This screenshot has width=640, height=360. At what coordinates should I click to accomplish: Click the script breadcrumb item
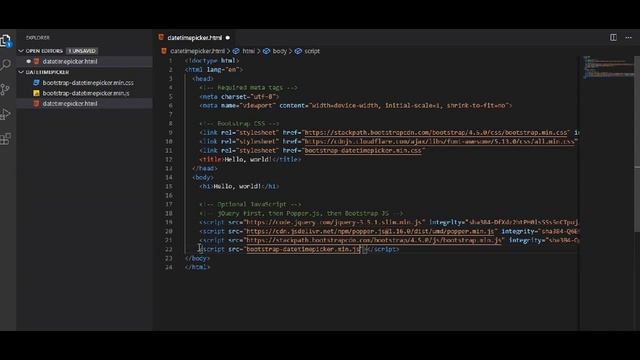click(x=312, y=51)
